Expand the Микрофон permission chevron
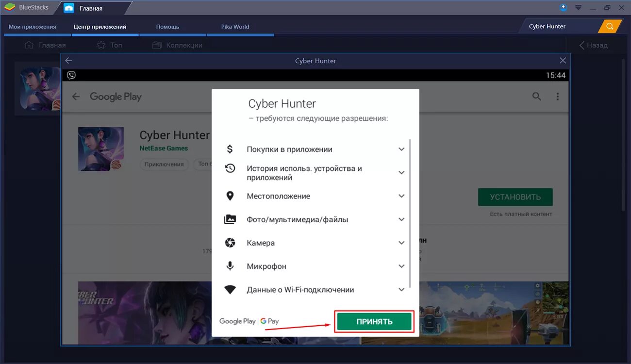 tap(401, 266)
